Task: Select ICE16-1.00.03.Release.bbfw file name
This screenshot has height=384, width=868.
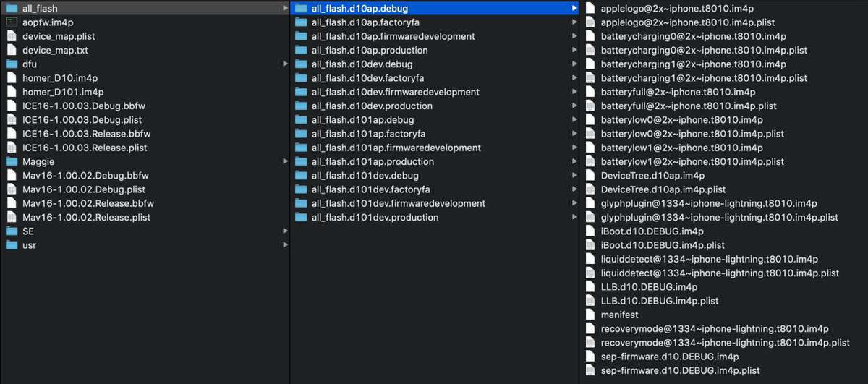Action: (87, 134)
